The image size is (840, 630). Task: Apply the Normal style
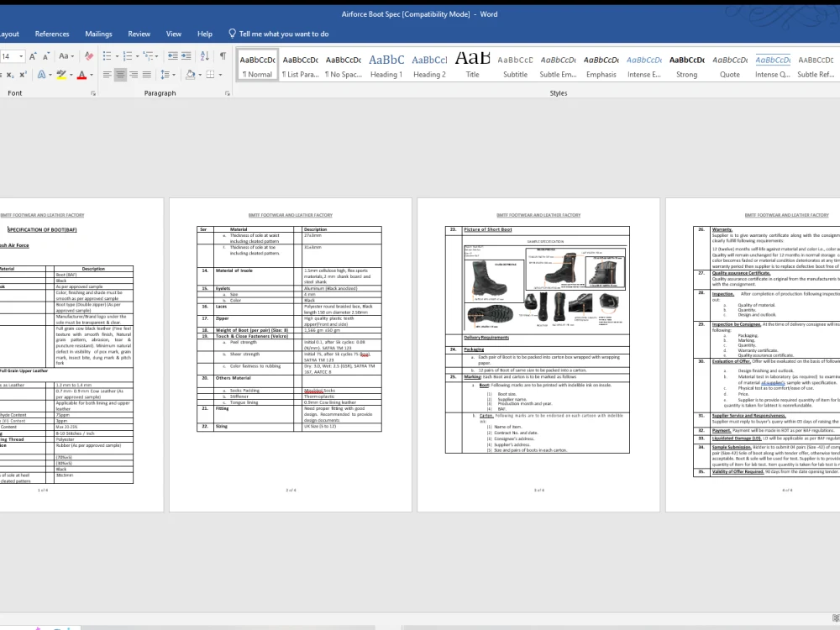click(258, 66)
